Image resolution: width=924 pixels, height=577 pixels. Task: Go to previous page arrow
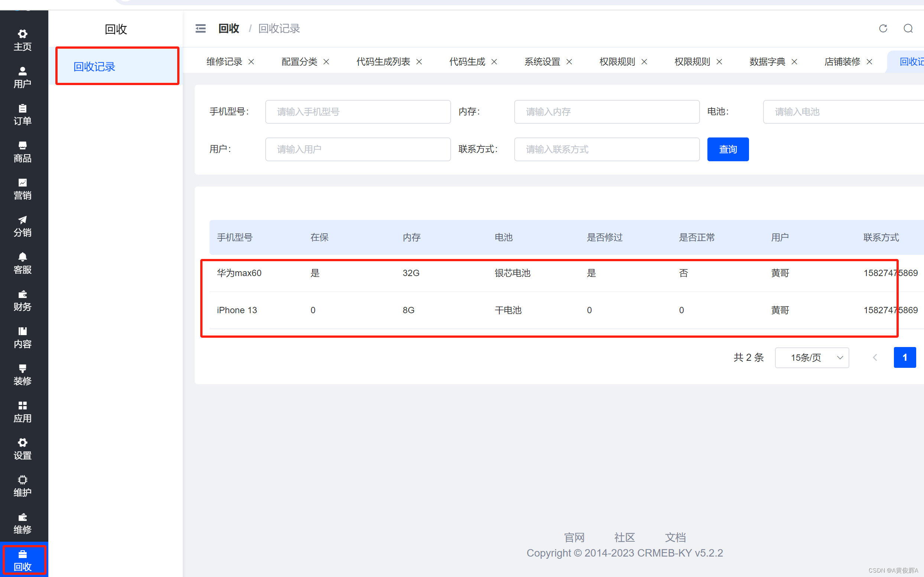coord(875,357)
